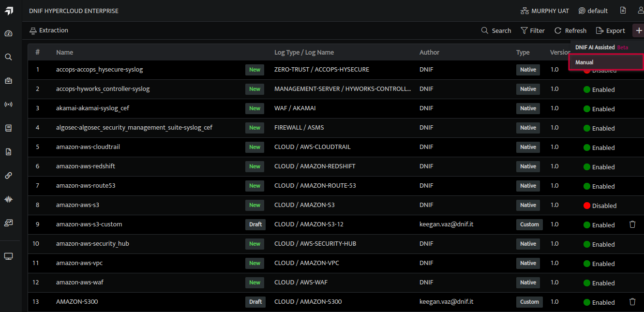Open the waveform signals icon in sidebar
Screen dimensions: 644x312
pyautogui.click(x=8, y=199)
